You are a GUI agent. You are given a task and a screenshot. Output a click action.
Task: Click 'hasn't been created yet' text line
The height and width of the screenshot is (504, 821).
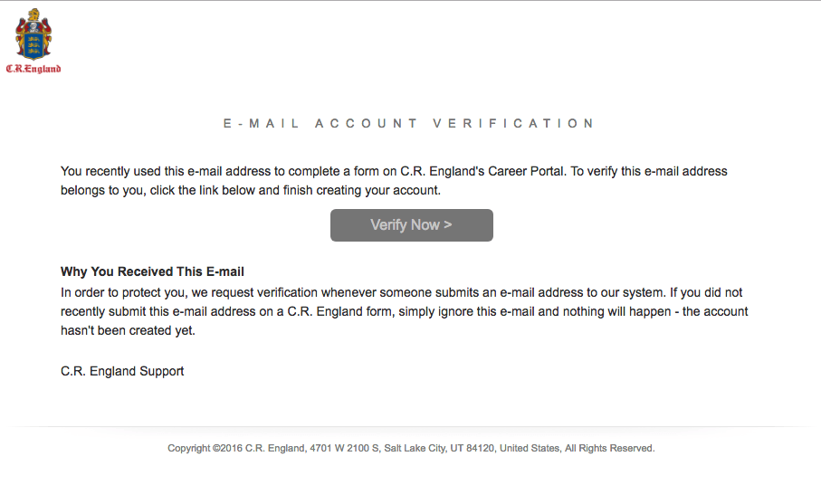[128, 330]
